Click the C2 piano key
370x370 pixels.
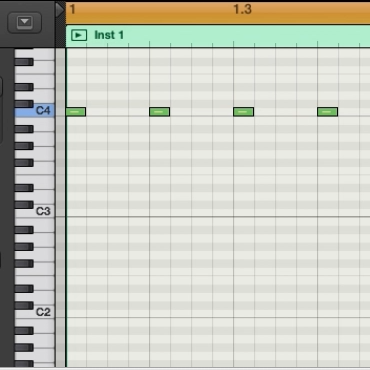[x=35, y=312]
